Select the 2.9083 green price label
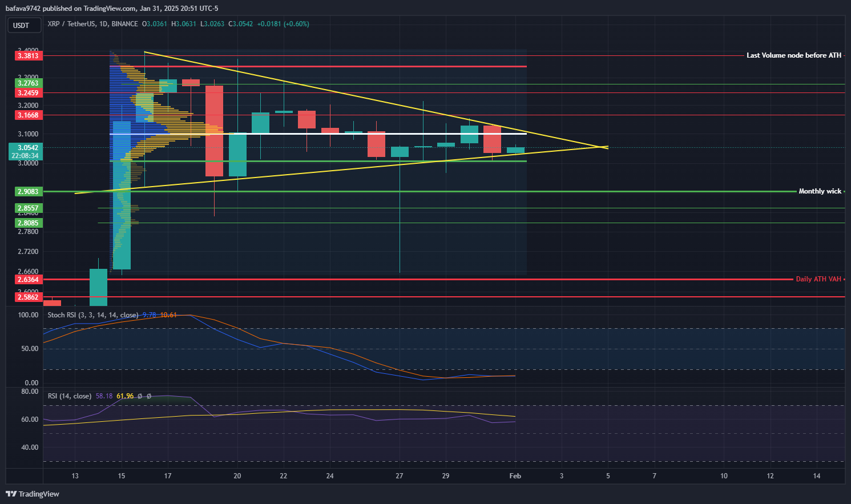This screenshot has height=504, width=851. (x=28, y=192)
